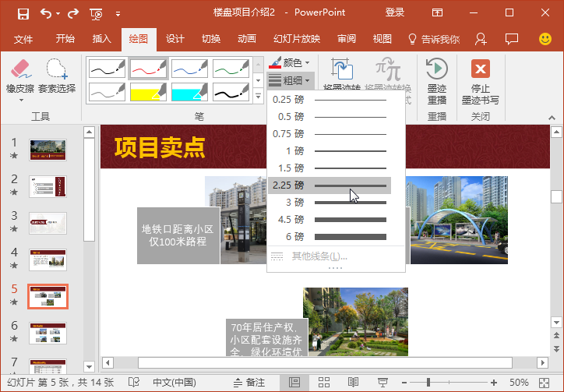Collapse the ribbon with the chevron

(552, 118)
